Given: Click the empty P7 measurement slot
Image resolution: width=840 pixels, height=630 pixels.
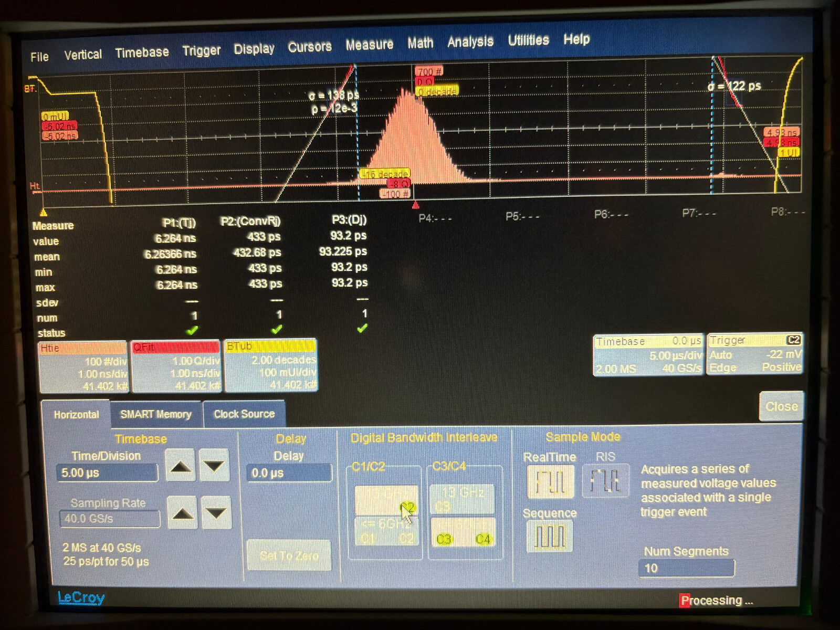Looking at the screenshot, I should (x=699, y=213).
